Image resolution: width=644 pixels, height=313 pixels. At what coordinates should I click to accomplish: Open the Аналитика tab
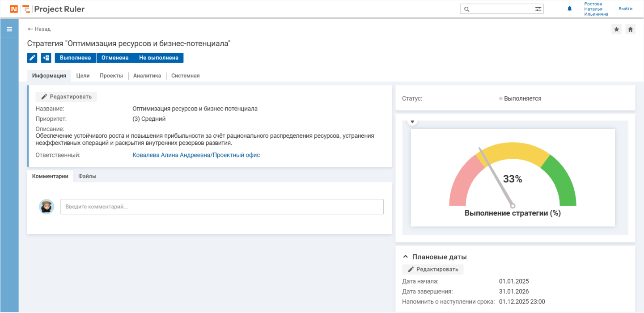click(147, 76)
